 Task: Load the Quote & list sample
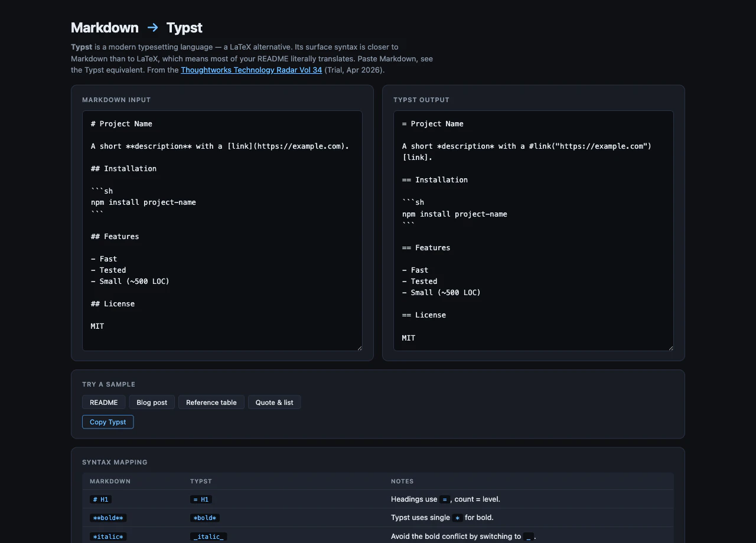[274, 403]
